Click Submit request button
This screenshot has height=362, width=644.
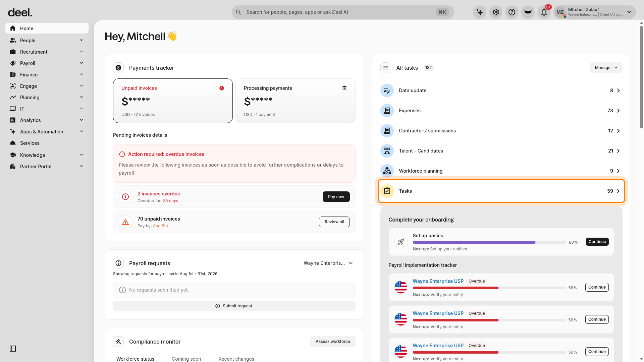click(x=234, y=306)
